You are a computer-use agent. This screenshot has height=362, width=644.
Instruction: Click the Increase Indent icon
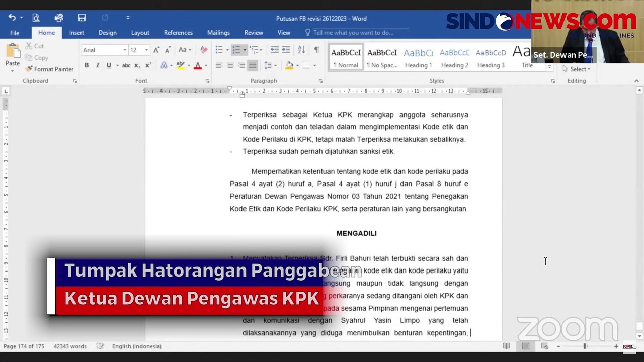(285, 50)
